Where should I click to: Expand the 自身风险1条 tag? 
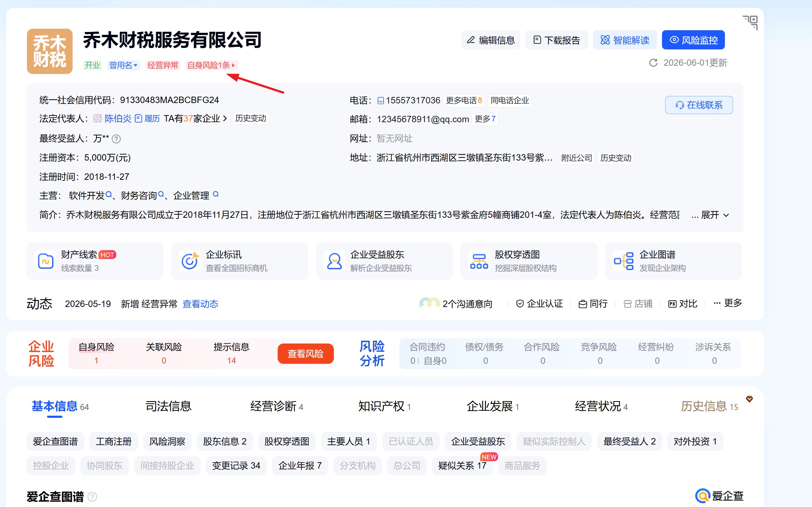tap(211, 65)
